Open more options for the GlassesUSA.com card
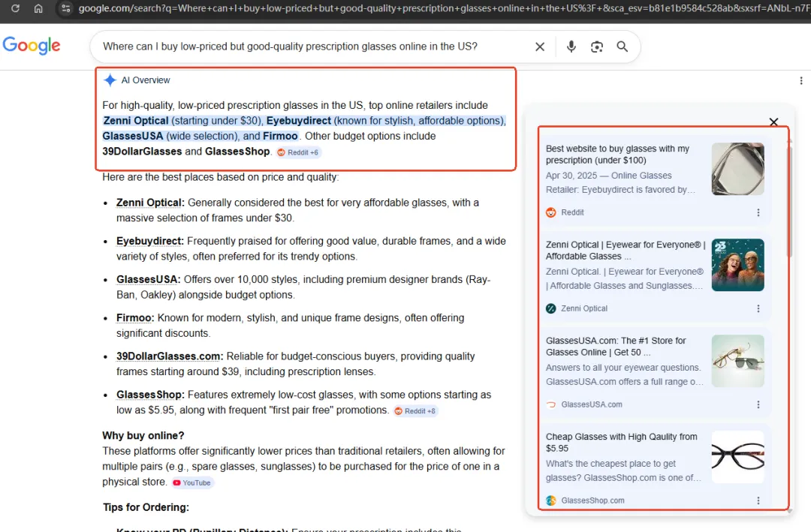811x532 pixels. [758, 405]
